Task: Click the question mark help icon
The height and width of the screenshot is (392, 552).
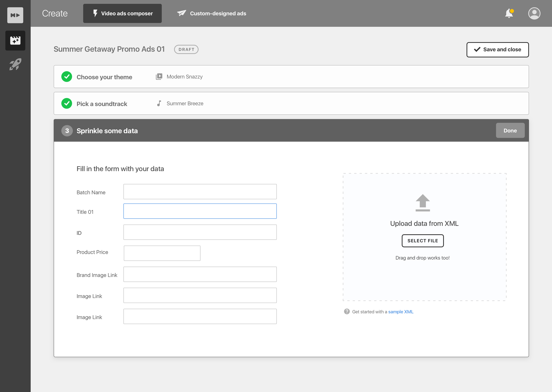Action: [347, 311]
